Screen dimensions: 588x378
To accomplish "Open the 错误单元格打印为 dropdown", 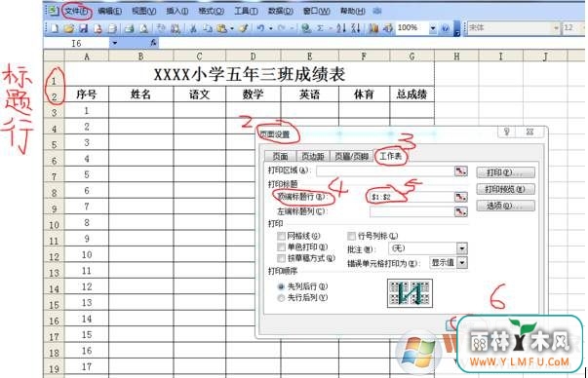I will coord(462,263).
